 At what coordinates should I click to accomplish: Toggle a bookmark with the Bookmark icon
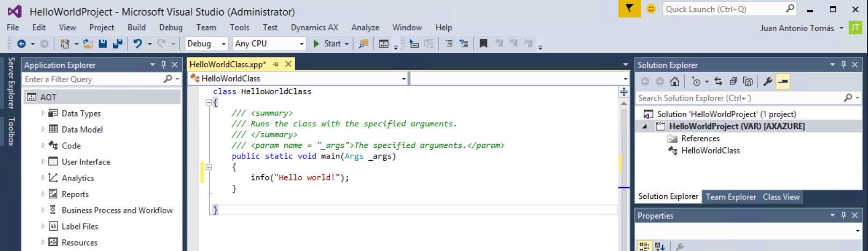[483, 44]
